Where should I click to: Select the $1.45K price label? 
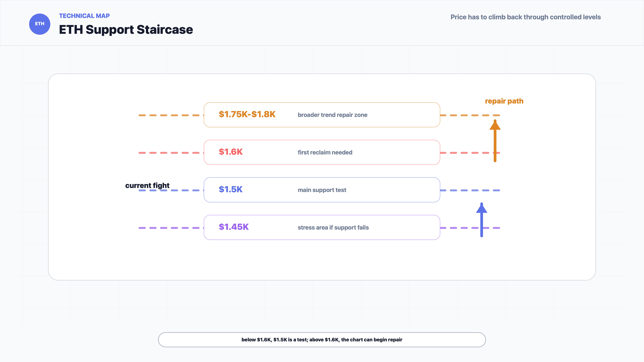coord(234,227)
